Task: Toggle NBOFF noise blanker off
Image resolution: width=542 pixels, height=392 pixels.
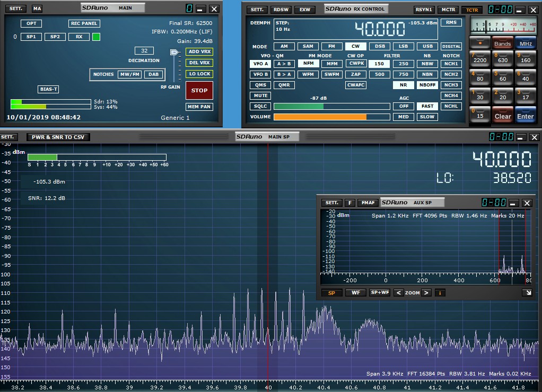Action: pyautogui.click(x=427, y=85)
